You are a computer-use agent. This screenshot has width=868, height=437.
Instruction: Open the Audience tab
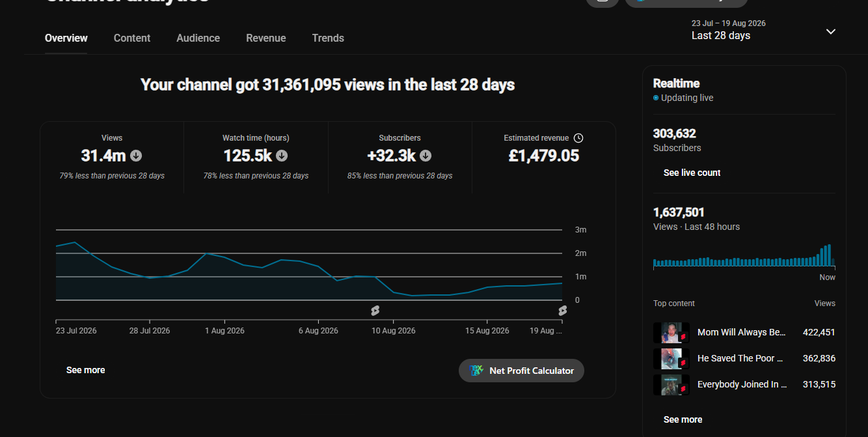click(x=198, y=38)
